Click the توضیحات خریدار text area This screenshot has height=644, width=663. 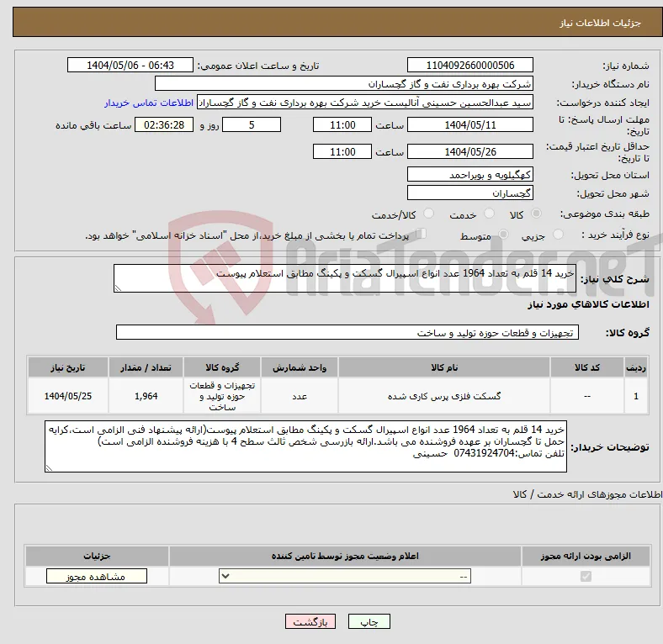(x=305, y=446)
